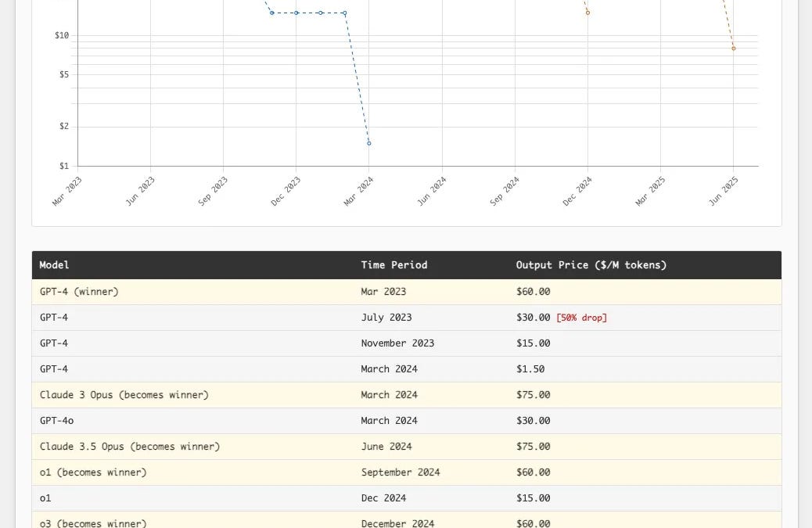Click the $60.00 price in the September 2024 row
The image size is (812, 528).
coord(534,472)
